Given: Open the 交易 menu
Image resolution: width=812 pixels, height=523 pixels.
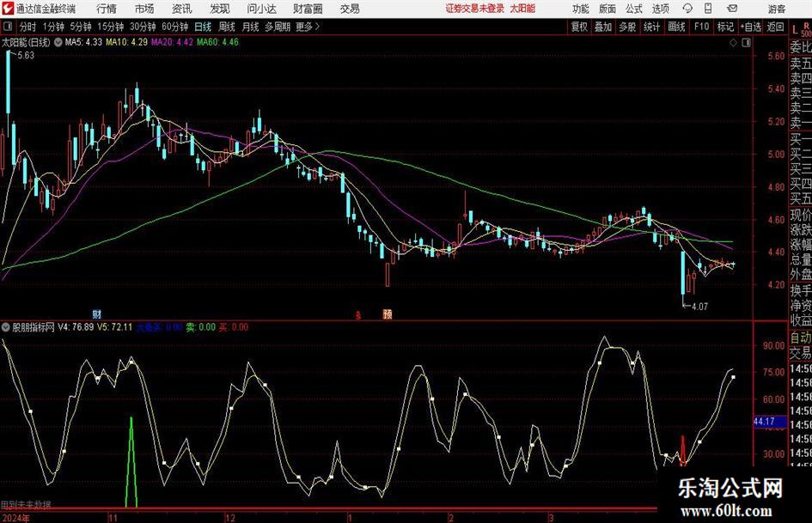Looking at the screenshot, I should tap(350, 9).
